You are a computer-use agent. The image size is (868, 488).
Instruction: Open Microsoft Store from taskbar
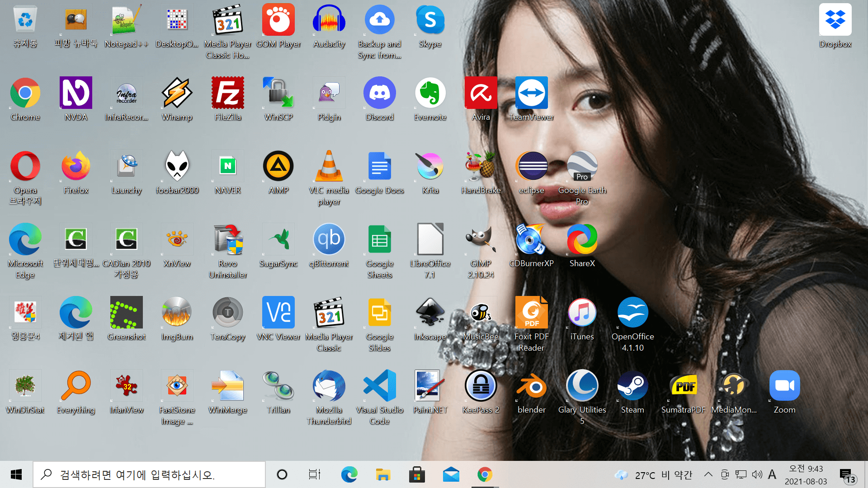[x=417, y=474]
